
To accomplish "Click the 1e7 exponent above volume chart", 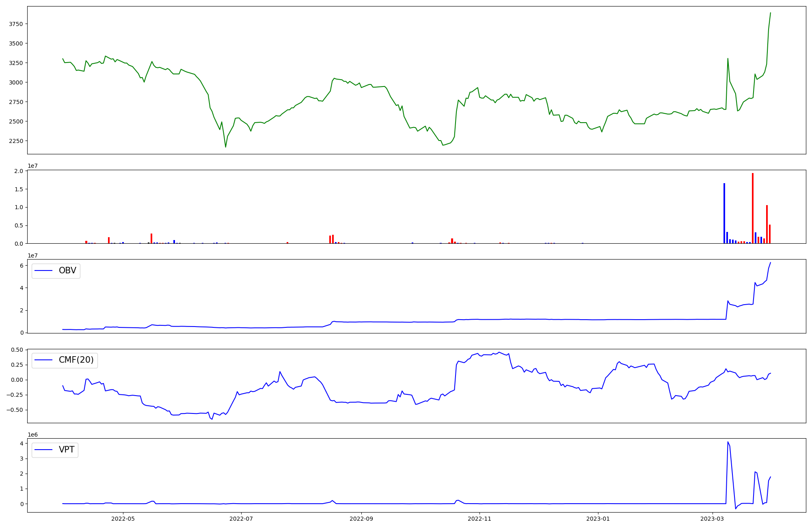I will coord(32,166).
